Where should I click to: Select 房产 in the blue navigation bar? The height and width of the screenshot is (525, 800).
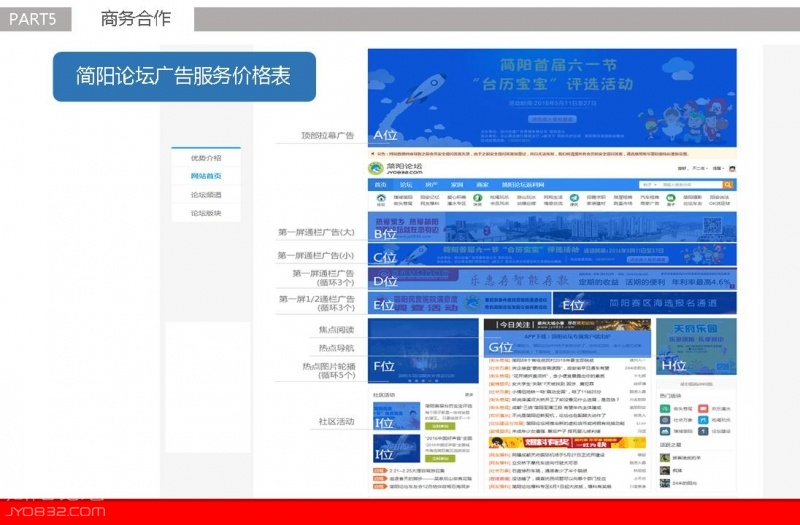click(x=431, y=185)
